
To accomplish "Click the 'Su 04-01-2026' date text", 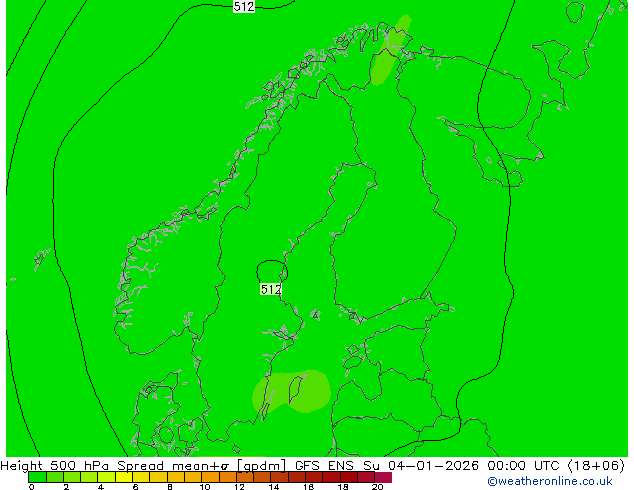I will point(421,466).
